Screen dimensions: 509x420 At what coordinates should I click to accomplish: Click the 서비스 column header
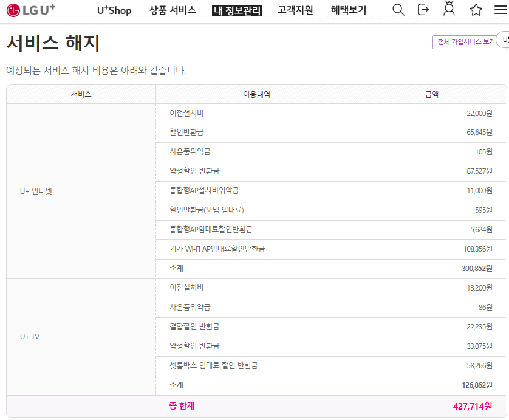point(81,94)
